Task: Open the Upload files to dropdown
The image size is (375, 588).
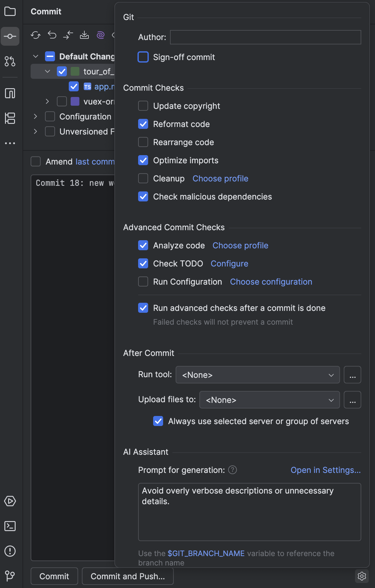Action: tap(270, 400)
